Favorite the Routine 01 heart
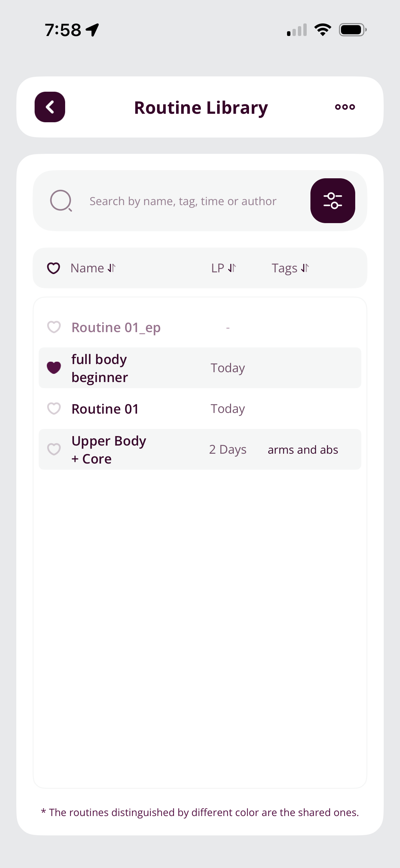Screen dimensions: 400x868 54,409
